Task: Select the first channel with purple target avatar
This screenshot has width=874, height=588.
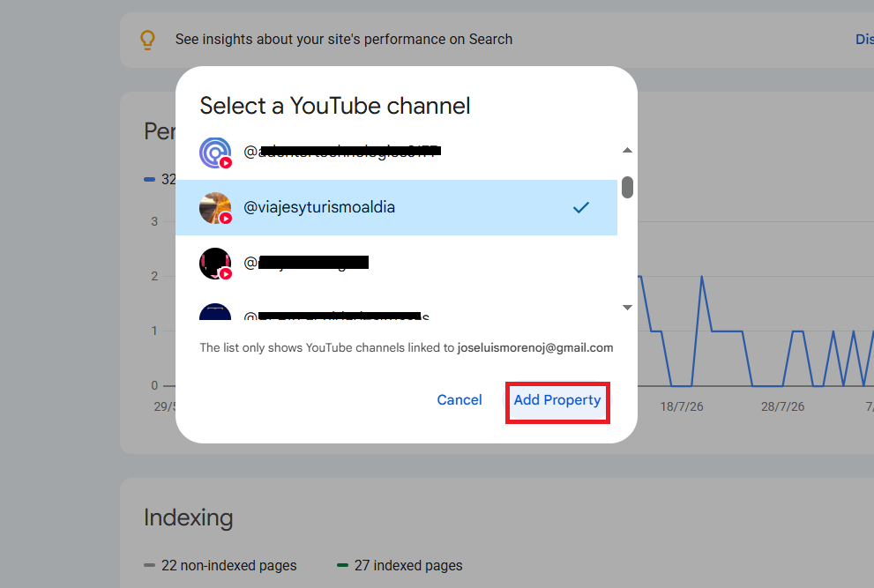Action: (x=396, y=152)
